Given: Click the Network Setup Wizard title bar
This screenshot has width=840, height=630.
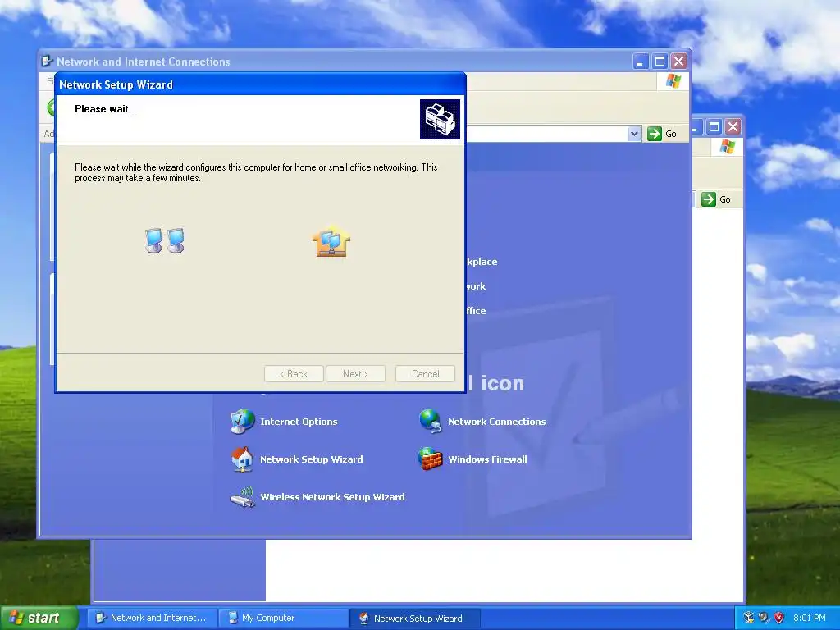Looking at the screenshot, I should pyautogui.click(x=260, y=84).
